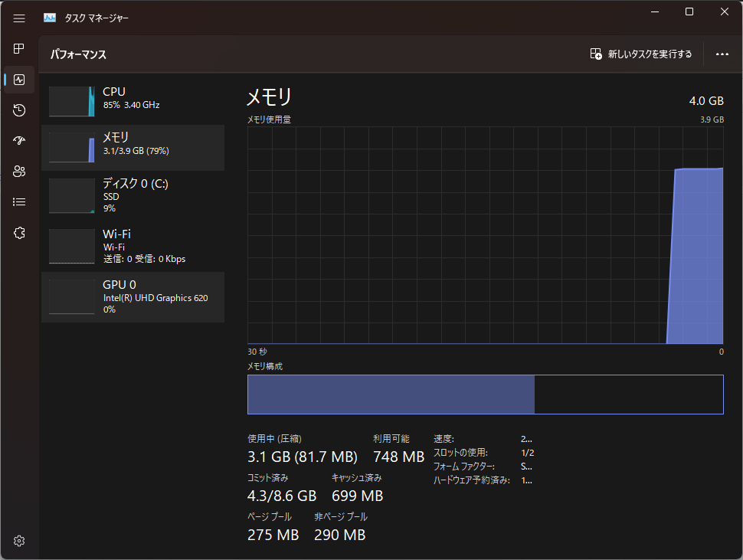Click the 275 MB paged pool value

273,535
